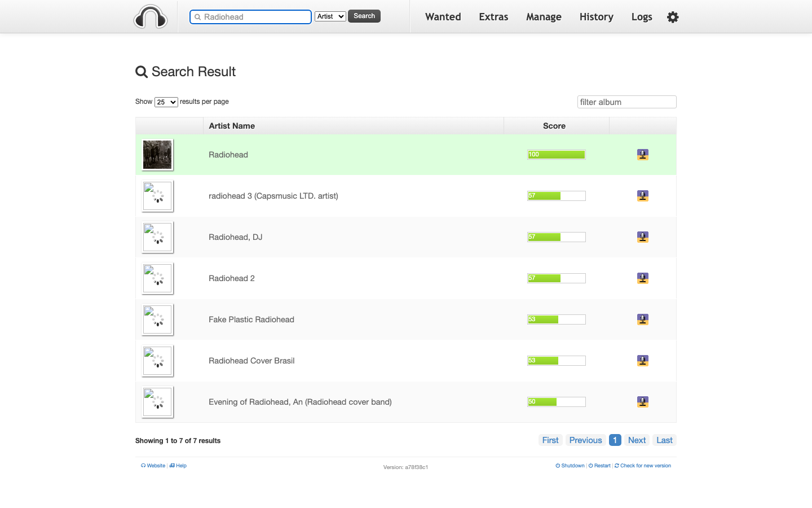Open the Manage menu
The height and width of the screenshot is (508, 812).
pos(544,17)
